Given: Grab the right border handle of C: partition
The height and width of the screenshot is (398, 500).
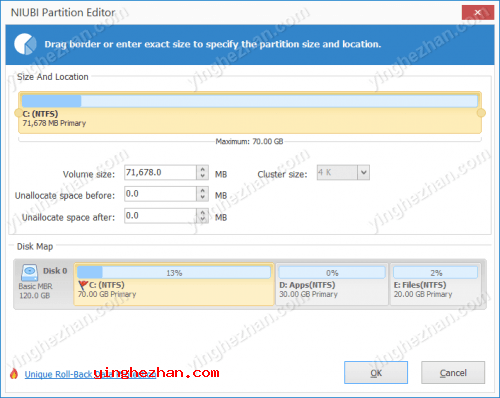Looking at the screenshot, I should pyautogui.click(x=481, y=113).
